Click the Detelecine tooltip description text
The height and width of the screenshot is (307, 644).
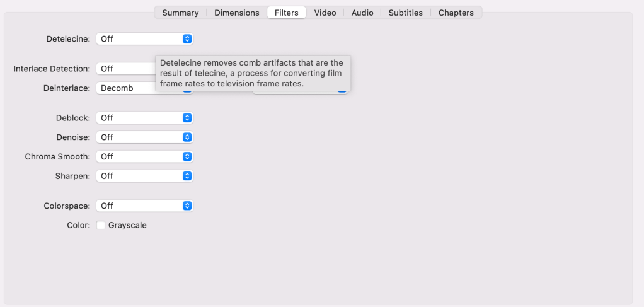[x=252, y=73]
